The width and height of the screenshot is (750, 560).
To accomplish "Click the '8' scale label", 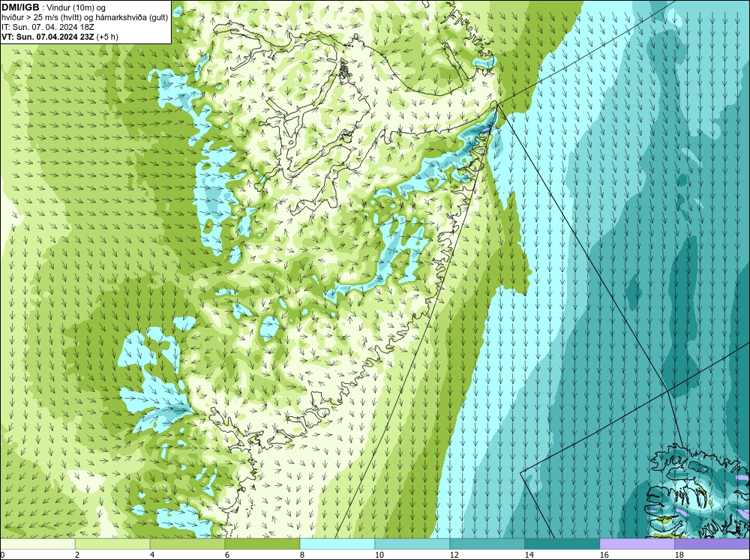I will [302, 555].
